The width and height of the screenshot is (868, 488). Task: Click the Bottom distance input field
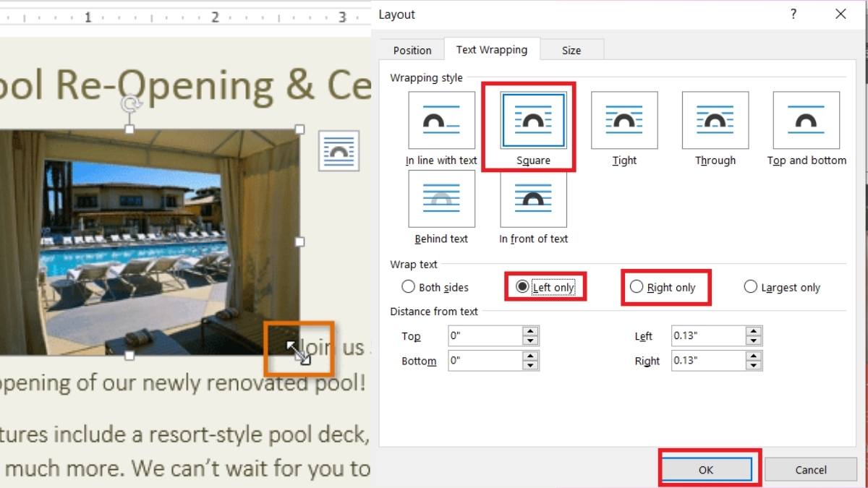485,361
